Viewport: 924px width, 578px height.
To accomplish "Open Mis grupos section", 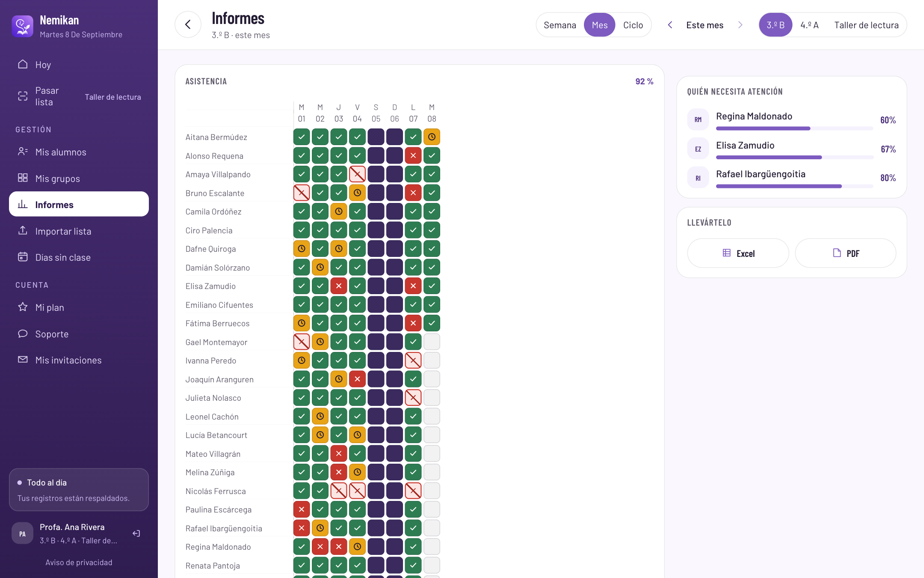I will point(79,179).
